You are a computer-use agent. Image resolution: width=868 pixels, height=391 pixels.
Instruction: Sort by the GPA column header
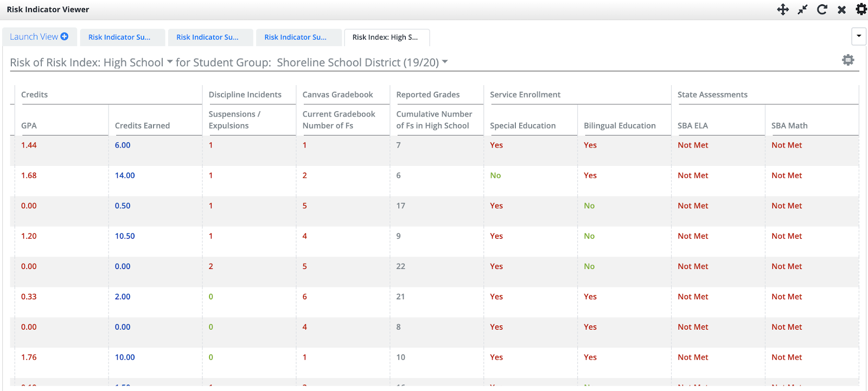(29, 126)
